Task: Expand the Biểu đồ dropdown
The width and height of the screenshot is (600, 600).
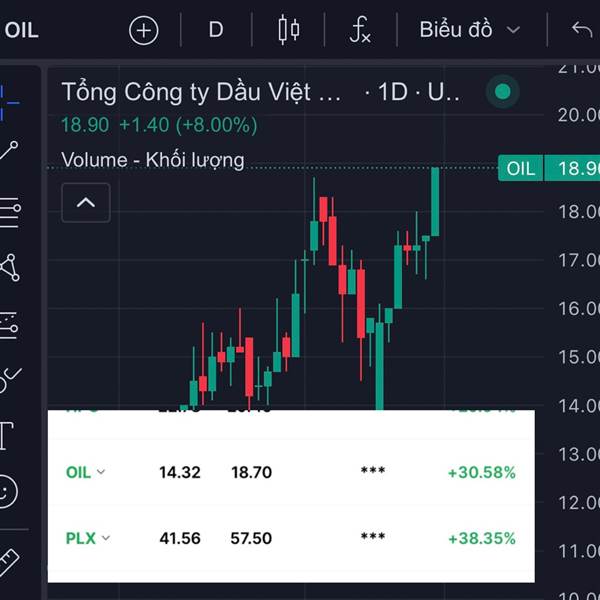Action: 470,30
